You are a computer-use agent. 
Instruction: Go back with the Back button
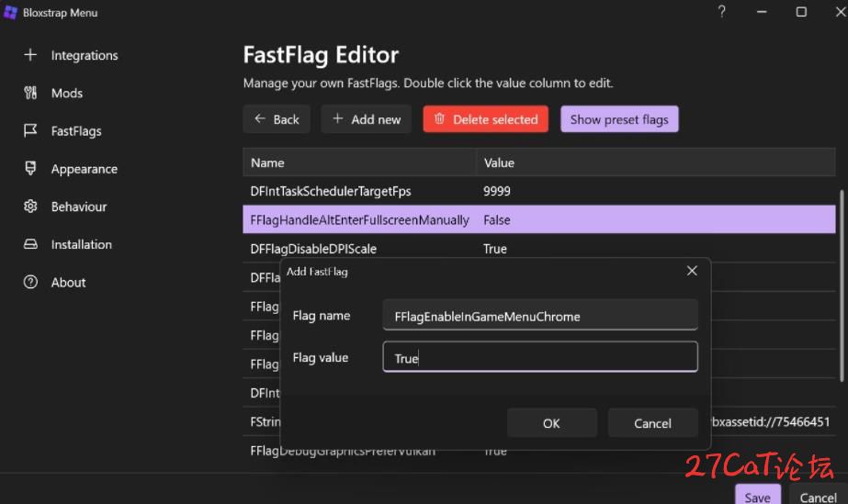(277, 118)
